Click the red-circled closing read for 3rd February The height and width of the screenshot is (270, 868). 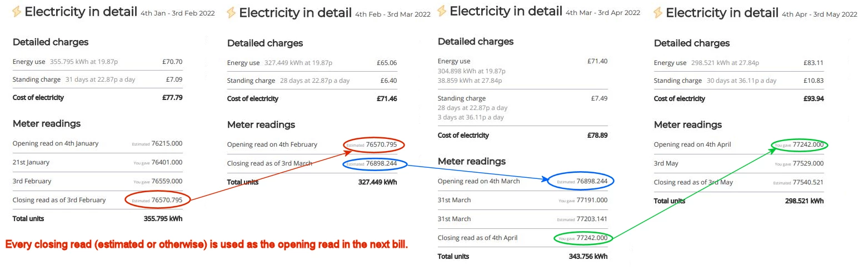click(x=158, y=200)
